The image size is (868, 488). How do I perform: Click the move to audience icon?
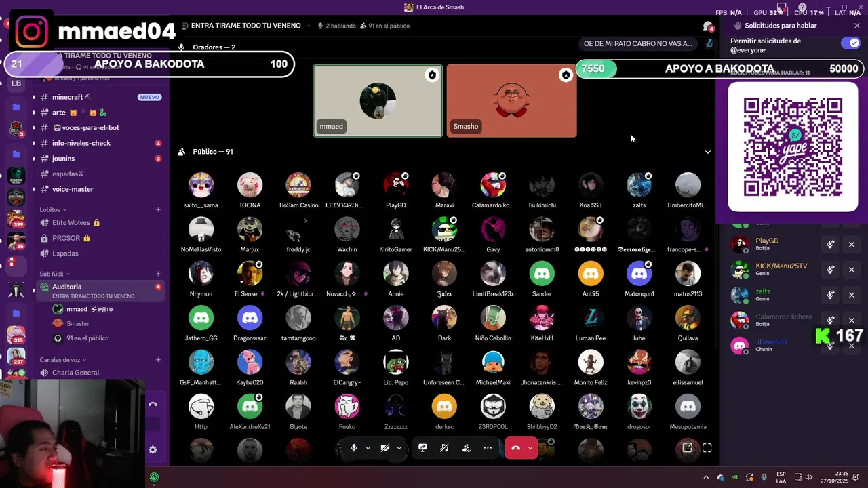coord(466,448)
